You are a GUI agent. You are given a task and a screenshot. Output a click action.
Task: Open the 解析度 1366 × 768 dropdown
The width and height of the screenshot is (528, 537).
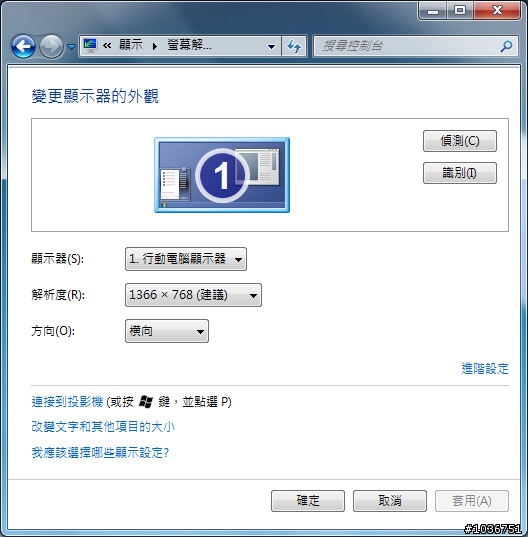tap(193, 295)
